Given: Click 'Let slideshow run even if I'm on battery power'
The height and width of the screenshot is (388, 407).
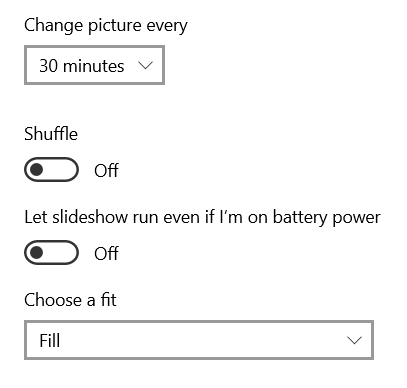Looking at the screenshot, I should tap(202, 218).
